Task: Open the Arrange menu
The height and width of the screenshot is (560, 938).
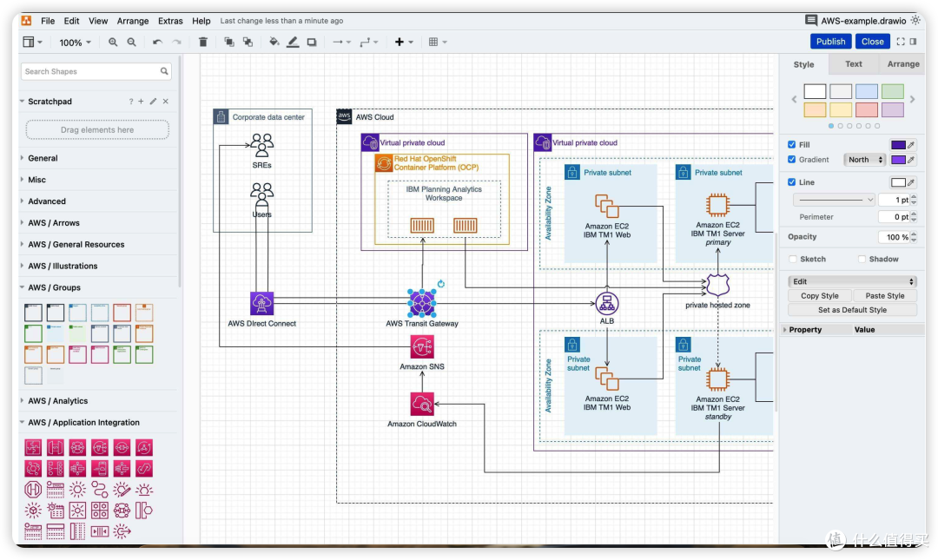Action: click(133, 21)
